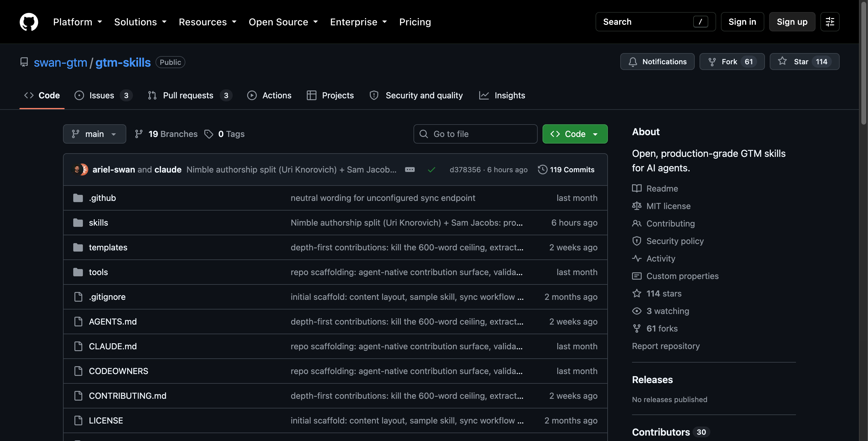
Task: Click the folder icon for skills
Action: [x=78, y=223]
